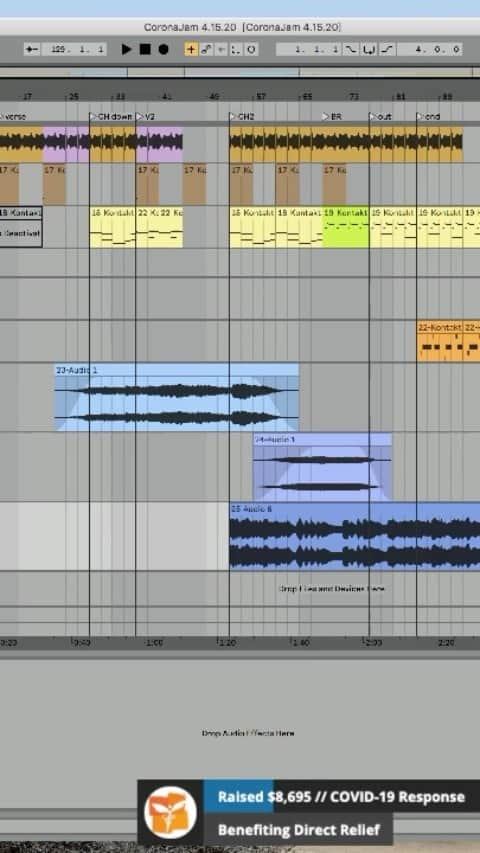Image resolution: width=480 pixels, height=853 pixels.
Task: Stop playback with the Stop button
Action: click(x=145, y=50)
